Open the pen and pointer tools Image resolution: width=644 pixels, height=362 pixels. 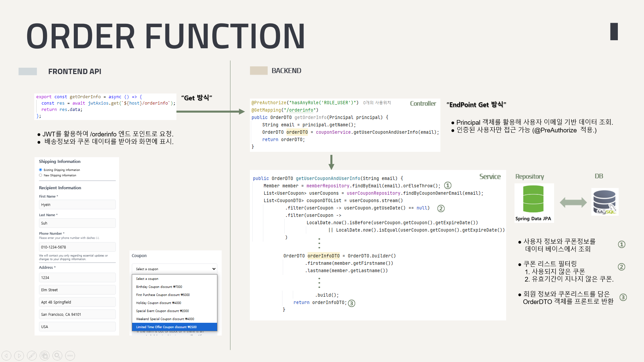pyautogui.click(x=32, y=356)
